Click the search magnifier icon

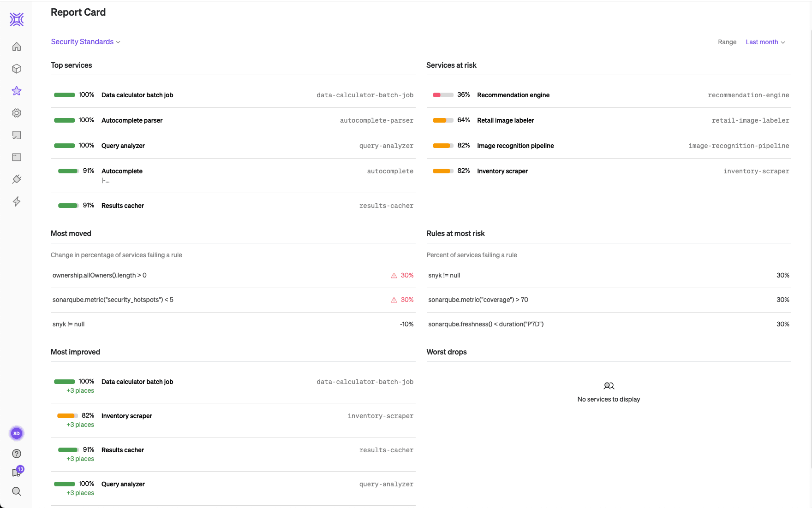[x=17, y=491]
